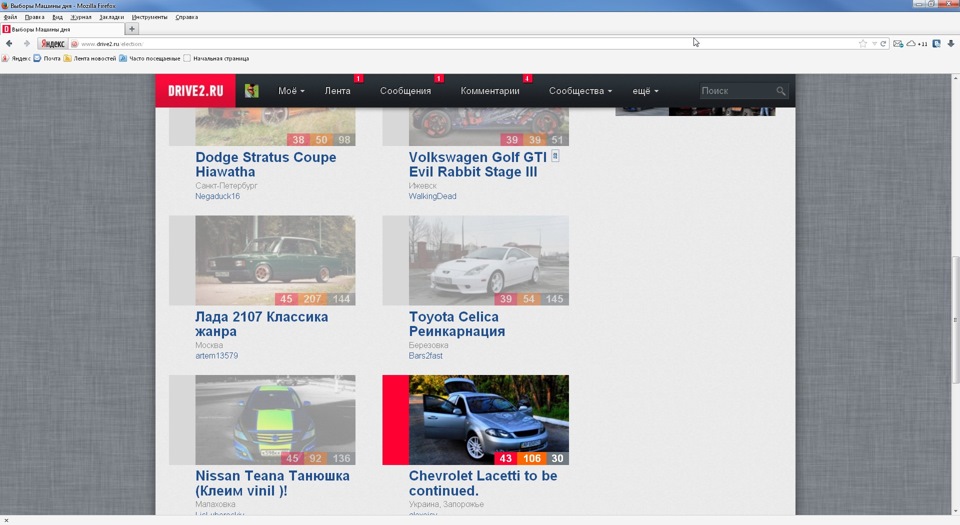This screenshot has width=960, height=525.
Task: Open the Лента feed section
Action: [337, 91]
